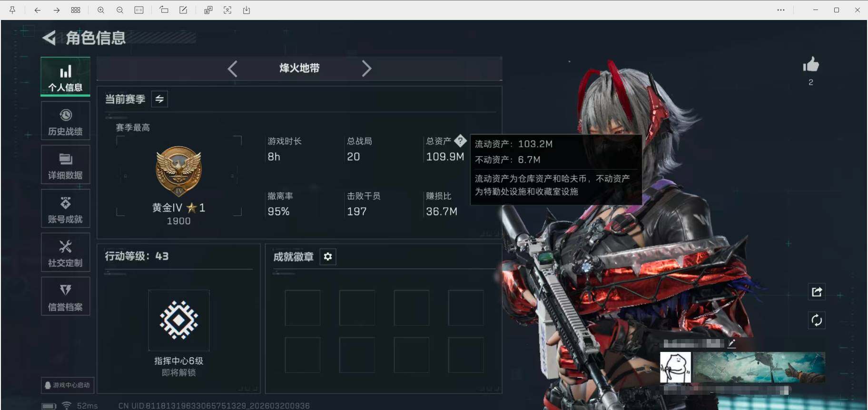Select the like count 2
Image resolution: width=868 pixels, height=410 pixels.
811,82
